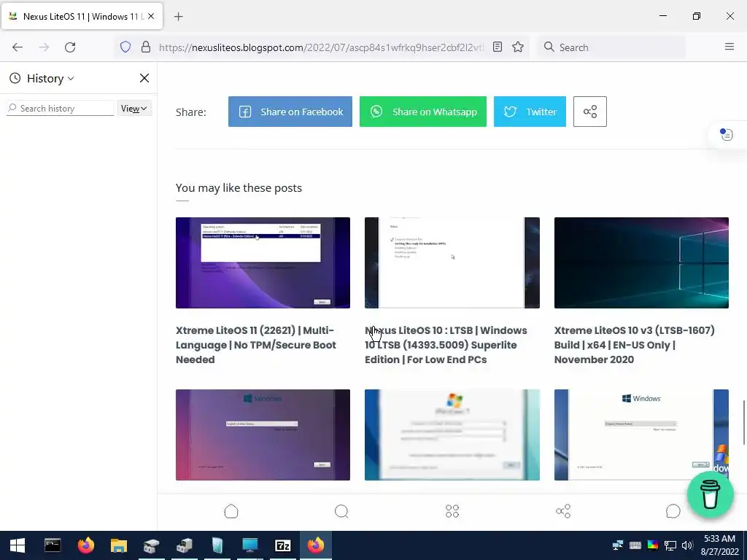
Task: Bookmark this page with the star
Action: (x=518, y=47)
